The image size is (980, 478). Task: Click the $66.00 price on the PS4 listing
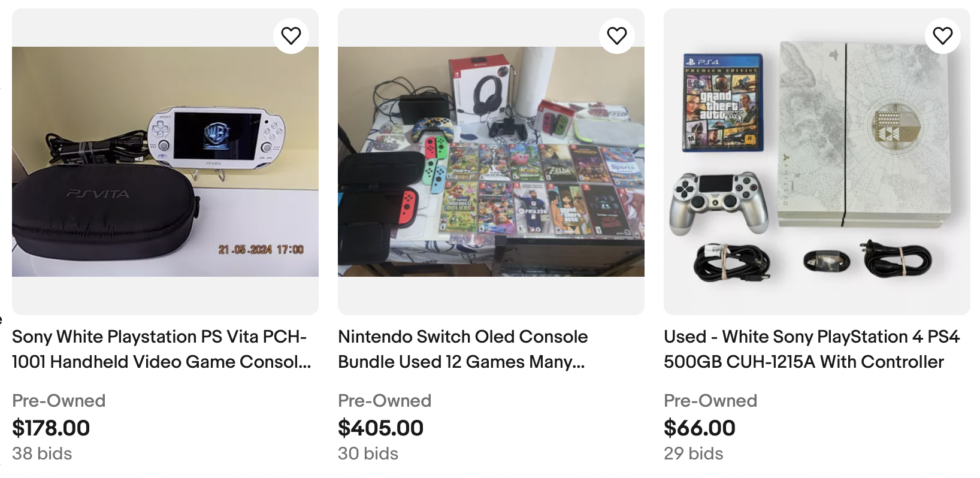pos(699,428)
